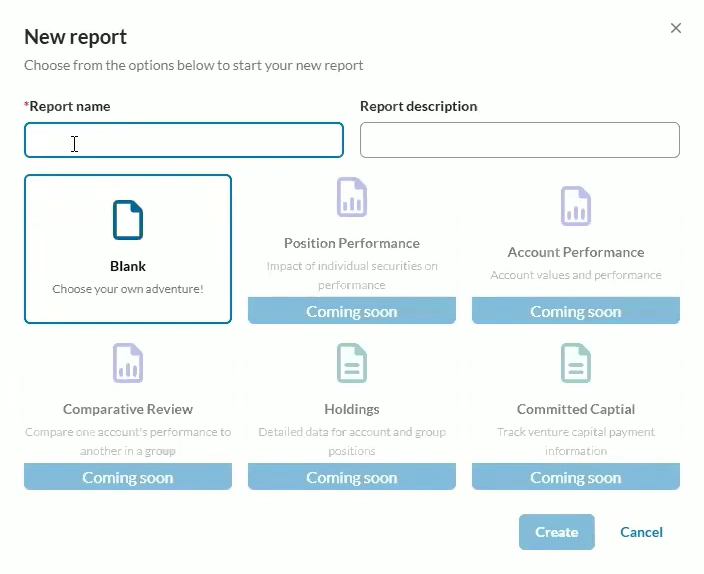Cancel the new report dialog
The width and height of the screenshot is (704, 574).
pos(641,532)
